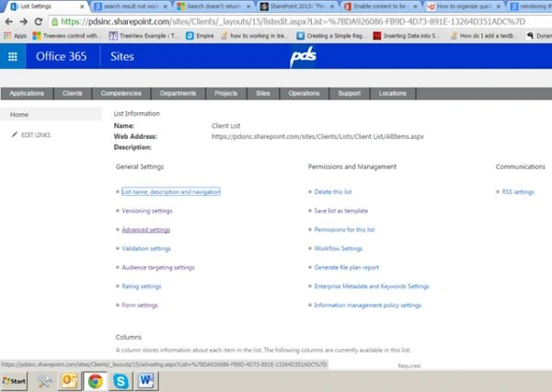Open Competencies in the navigation bar

[121, 93]
